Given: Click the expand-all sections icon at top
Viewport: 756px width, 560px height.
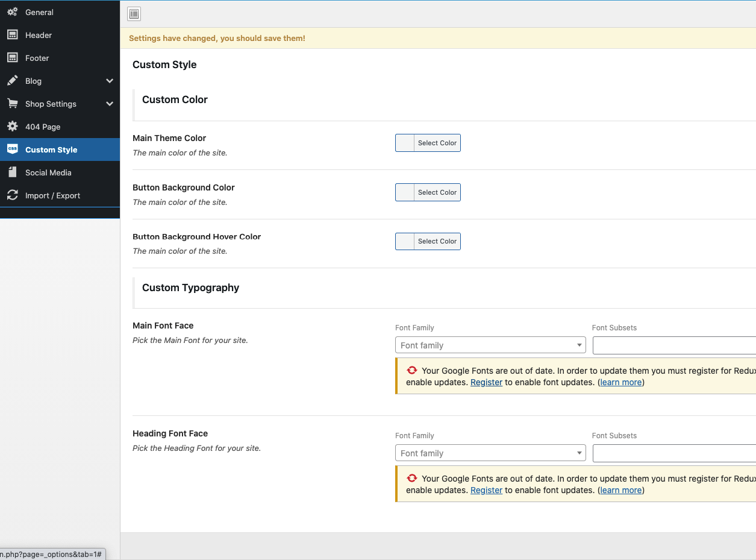Looking at the screenshot, I should coord(134,14).
